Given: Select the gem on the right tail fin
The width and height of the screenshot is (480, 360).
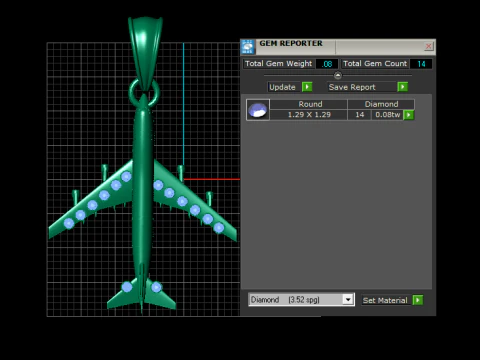Looking at the screenshot, I should pos(156,287).
